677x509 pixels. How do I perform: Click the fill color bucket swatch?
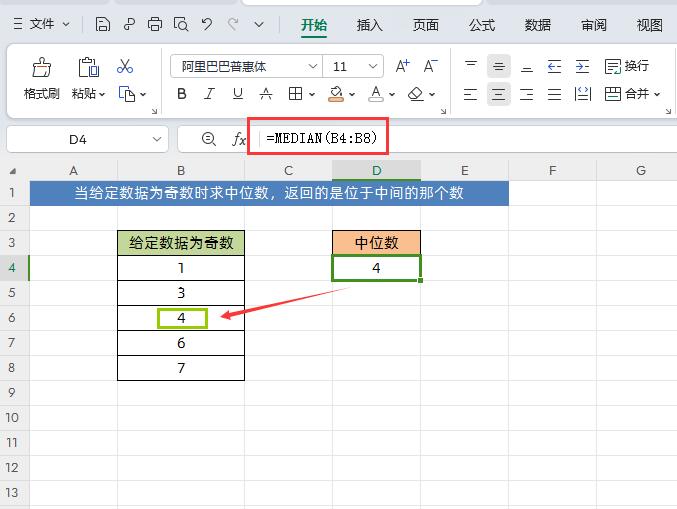(336, 94)
